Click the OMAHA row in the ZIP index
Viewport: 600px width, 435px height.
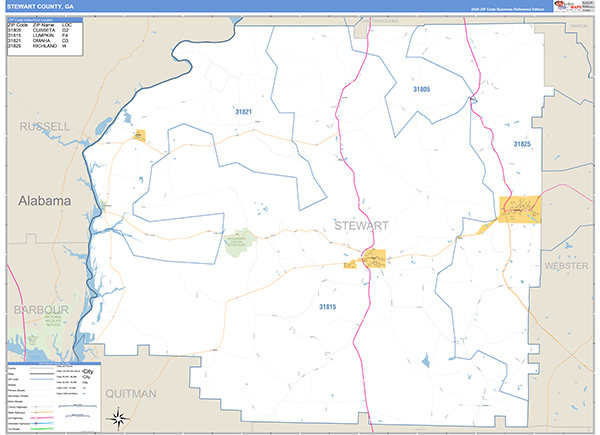(x=38, y=41)
